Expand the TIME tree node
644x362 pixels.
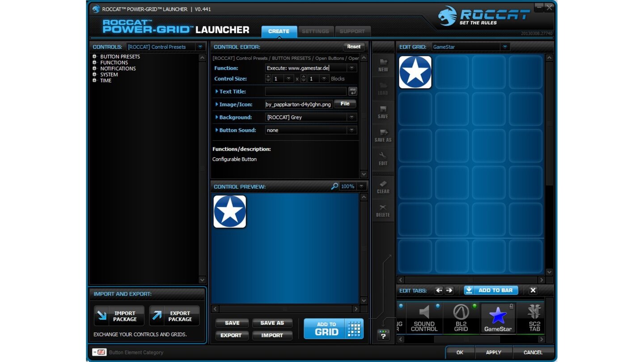[x=94, y=80]
